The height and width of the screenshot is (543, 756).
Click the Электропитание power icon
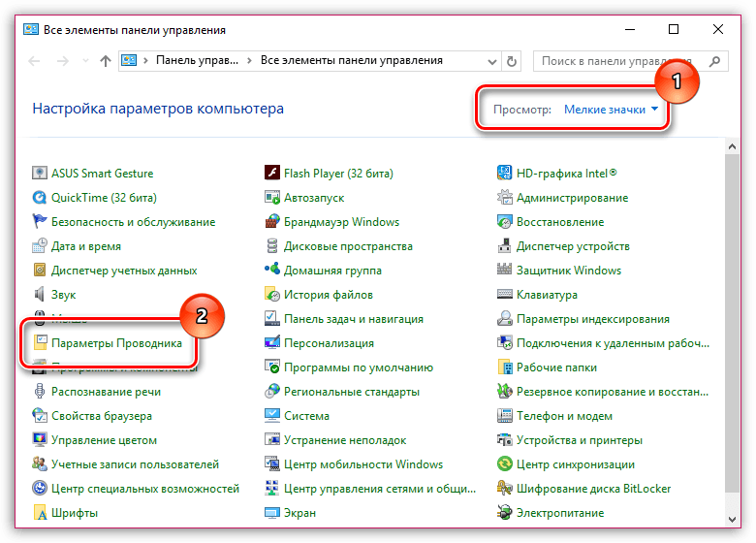point(505,513)
